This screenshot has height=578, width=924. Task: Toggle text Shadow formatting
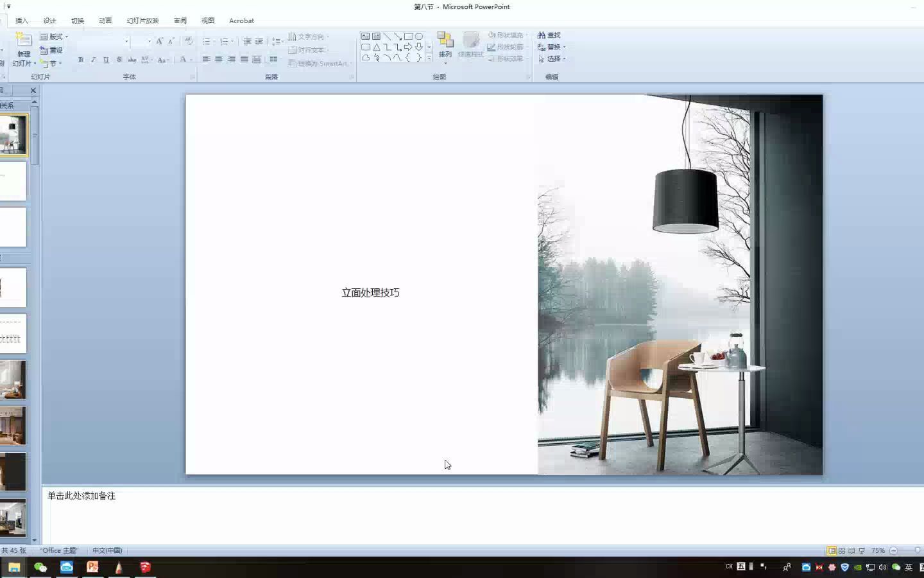pyautogui.click(x=119, y=60)
